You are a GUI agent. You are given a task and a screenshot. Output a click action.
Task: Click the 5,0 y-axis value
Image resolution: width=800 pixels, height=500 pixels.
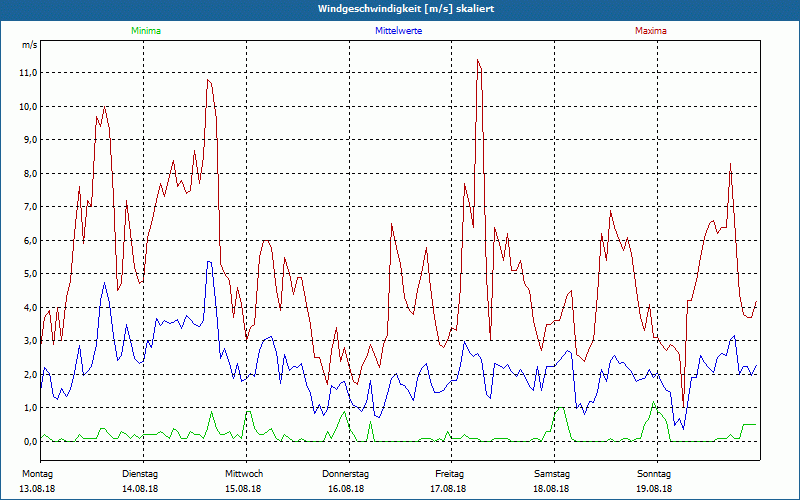tap(30, 273)
